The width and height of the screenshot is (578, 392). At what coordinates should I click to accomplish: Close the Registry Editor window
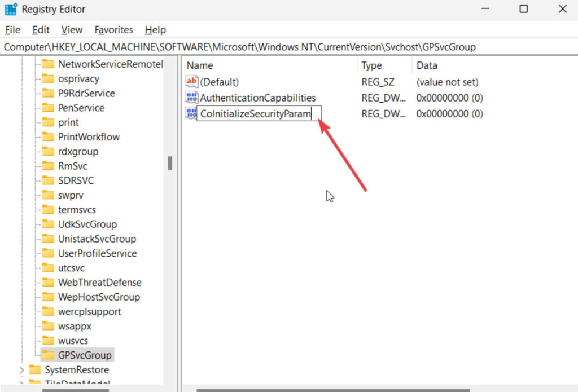click(x=562, y=8)
